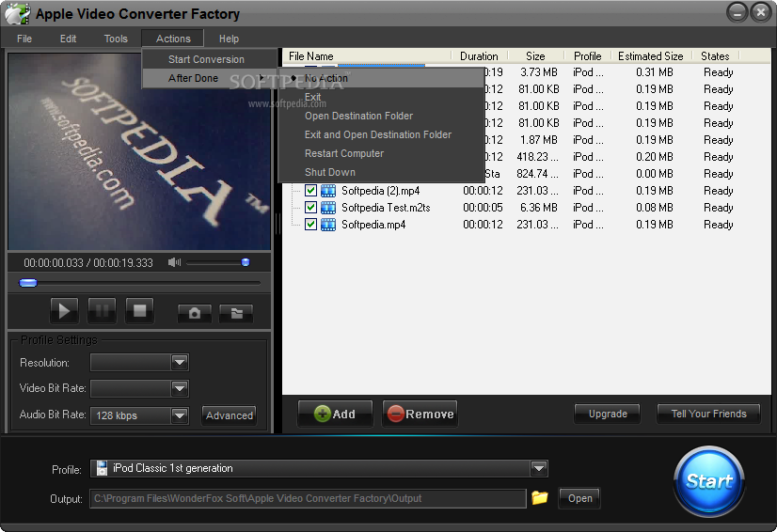Expand the After Done submenu
The width and height of the screenshot is (777, 532).
[x=210, y=78]
